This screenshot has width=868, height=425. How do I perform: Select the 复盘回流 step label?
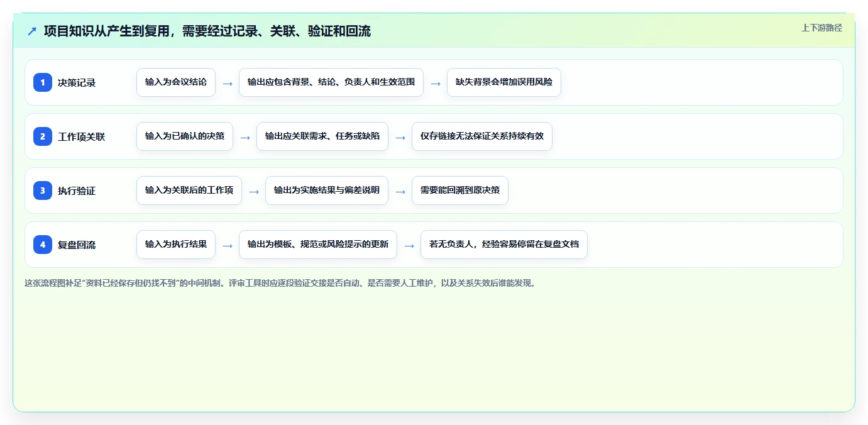click(77, 245)
